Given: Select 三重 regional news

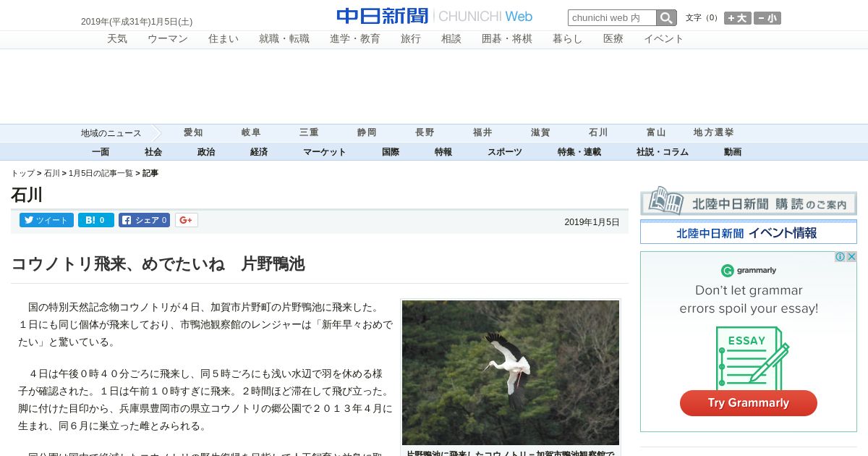Looking at the screenshot, I should 309,133.
